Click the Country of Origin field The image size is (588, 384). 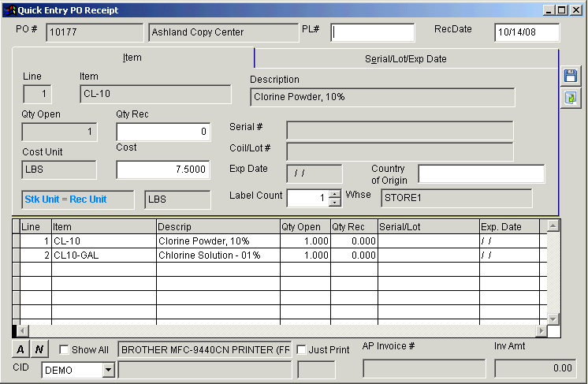pos(481,173)
